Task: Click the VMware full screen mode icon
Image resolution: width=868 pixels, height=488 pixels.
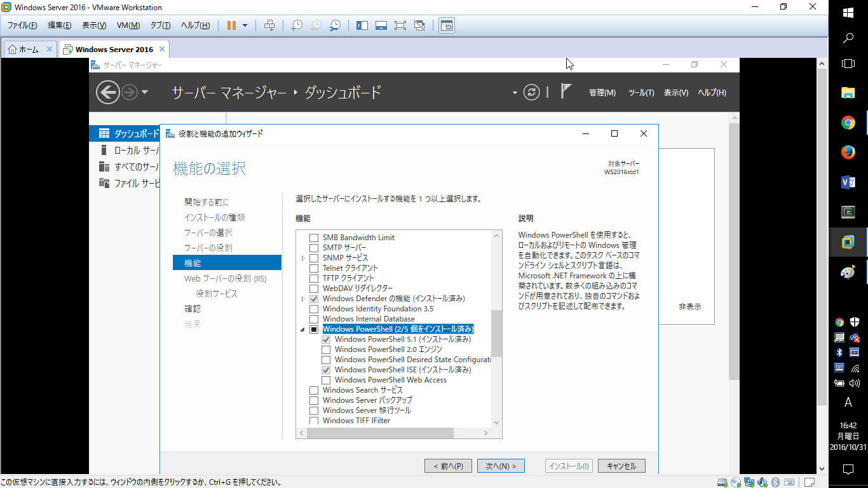Action: click(400, 25)
